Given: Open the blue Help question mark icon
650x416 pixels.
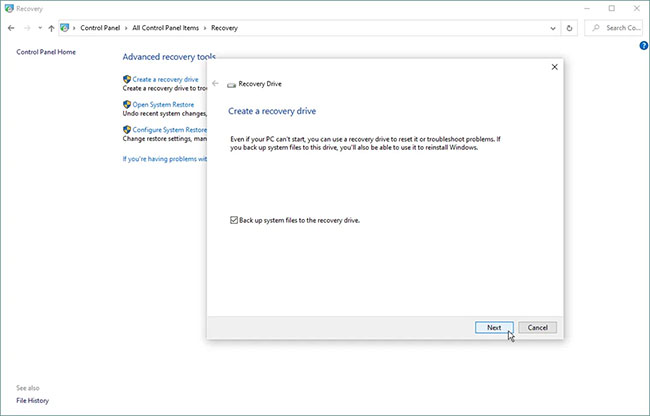Looking at the screenshot, I should pos(644,46).
